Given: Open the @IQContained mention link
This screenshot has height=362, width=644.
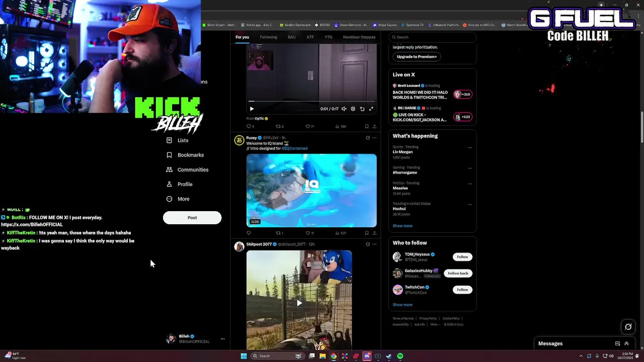Looking at the screenshot, I should (x=294, y=148).
